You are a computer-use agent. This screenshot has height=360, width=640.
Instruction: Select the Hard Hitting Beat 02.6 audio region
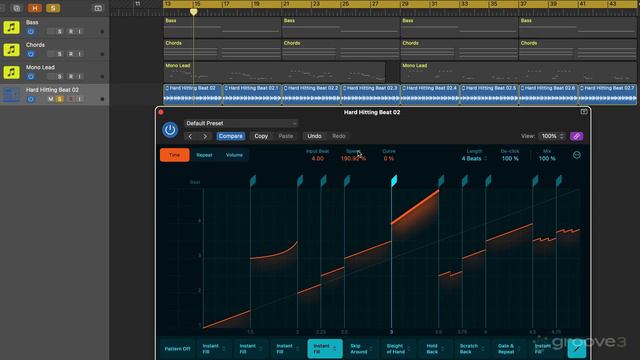549,95
